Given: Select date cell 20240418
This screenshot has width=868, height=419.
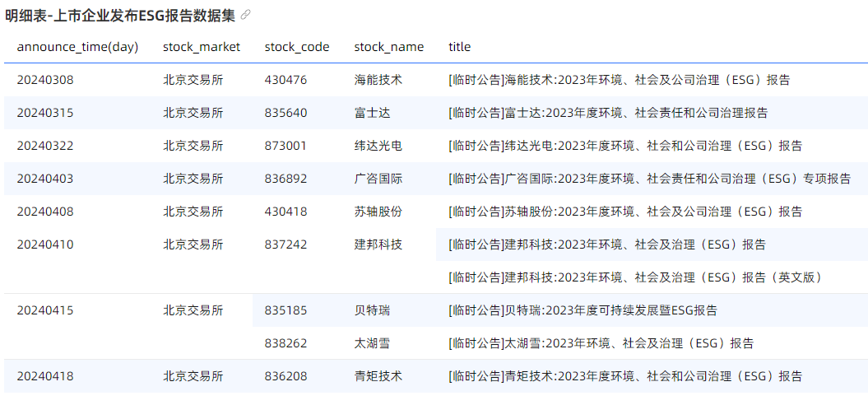Looking at the screenshot, I should coord(44,376).
